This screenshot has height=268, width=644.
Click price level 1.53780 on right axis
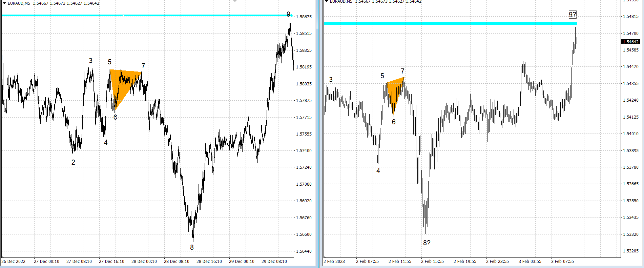point(631,167)
